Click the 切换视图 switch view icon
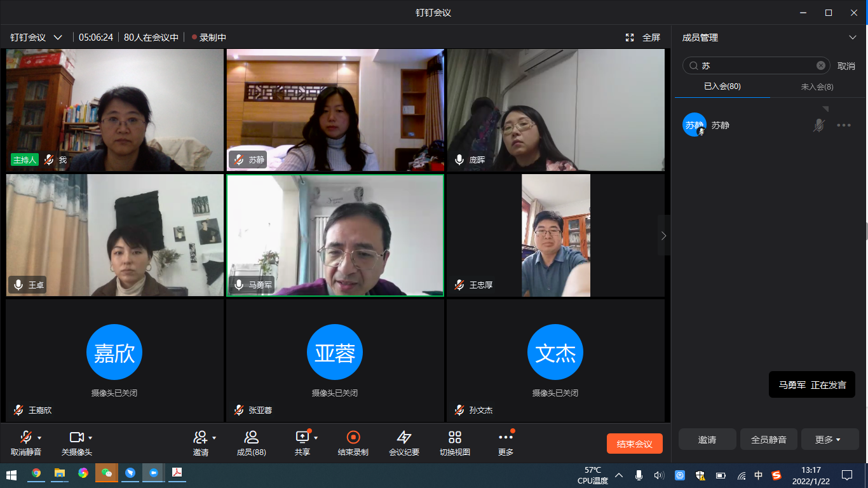 (454, 437)
